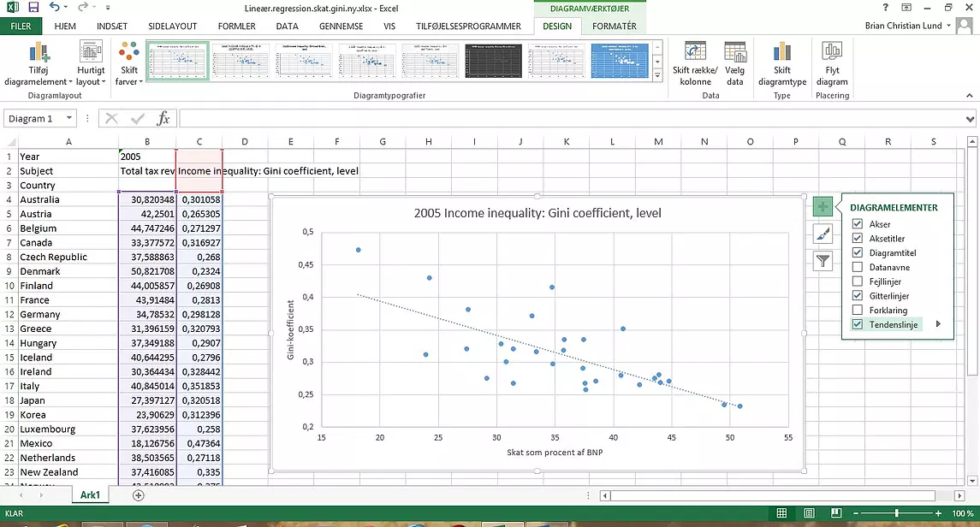The width and height of the screenshot is (980, 527).
Task: Switch to Page Break preview icon
Action: point(836,513)
